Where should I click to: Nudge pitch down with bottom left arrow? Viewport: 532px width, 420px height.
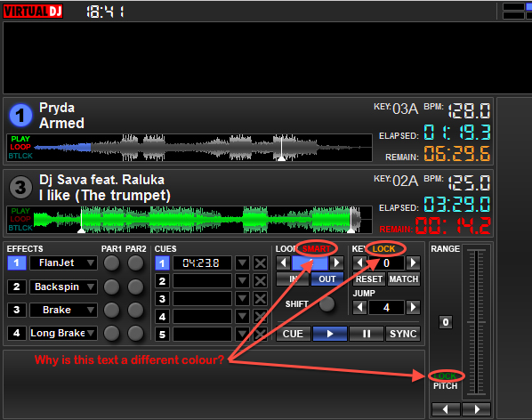[x=446, y=409]
